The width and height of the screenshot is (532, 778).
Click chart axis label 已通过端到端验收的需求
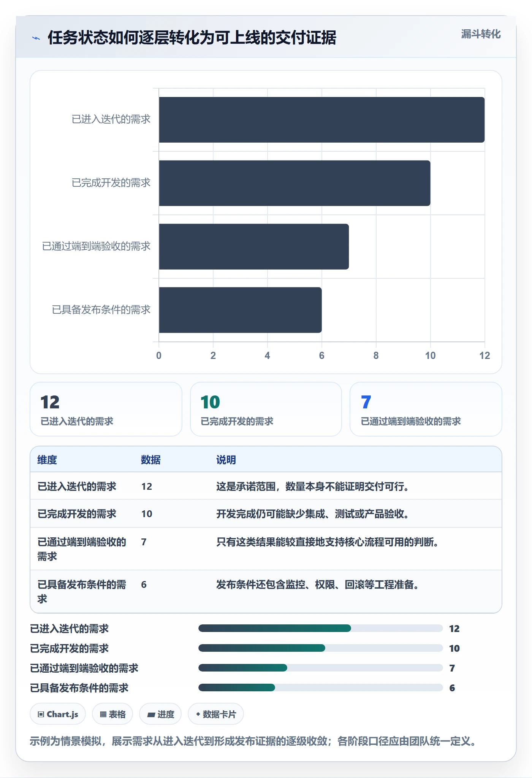(x=96, y=246)
